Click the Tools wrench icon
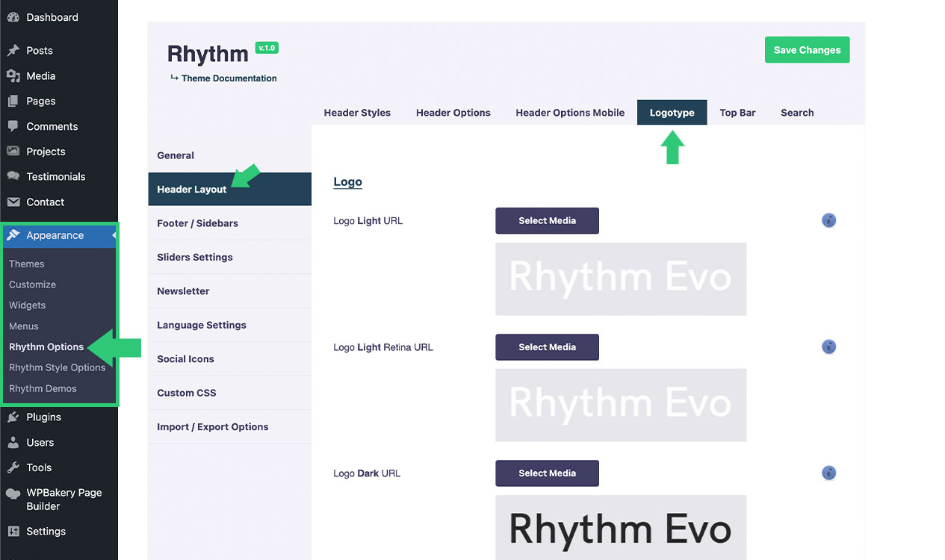945x560 pixels. pos(13,467)
